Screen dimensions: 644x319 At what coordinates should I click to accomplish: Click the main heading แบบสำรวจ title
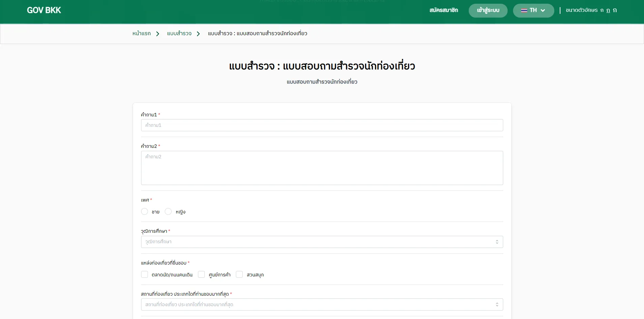click(322, 66)
